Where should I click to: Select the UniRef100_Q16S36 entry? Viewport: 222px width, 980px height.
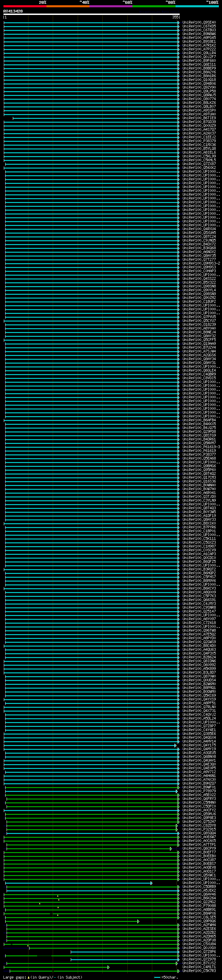coord(199,481)
